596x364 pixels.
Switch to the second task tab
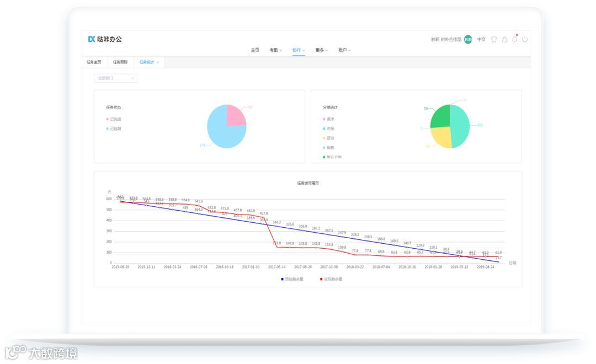(x=120, y=62)
